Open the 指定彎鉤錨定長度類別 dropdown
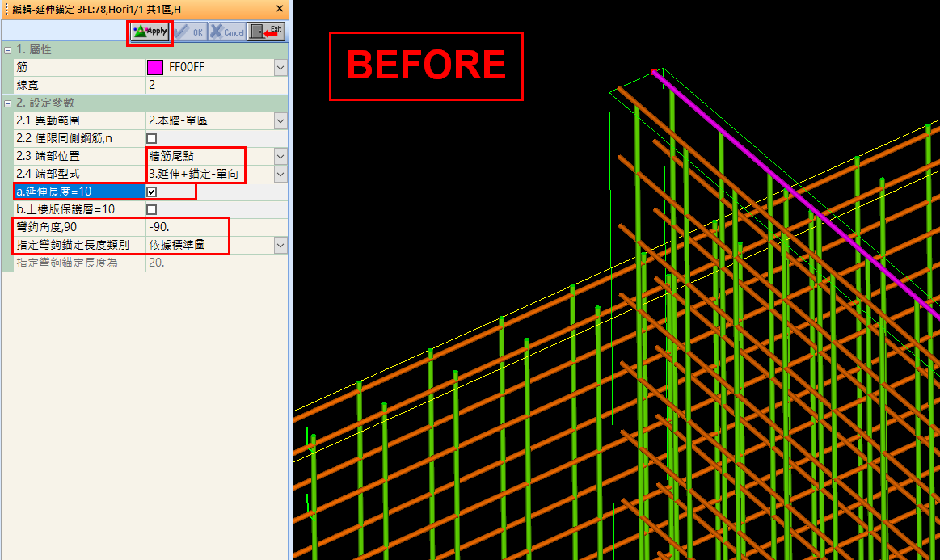The width and height of the screenshot is (940, 560). (x=280, y=245)
